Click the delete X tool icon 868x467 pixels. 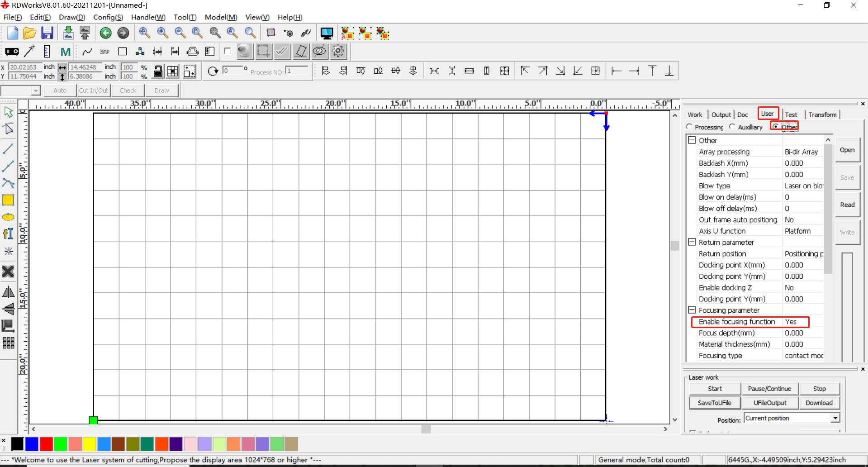tap(8, 272)
